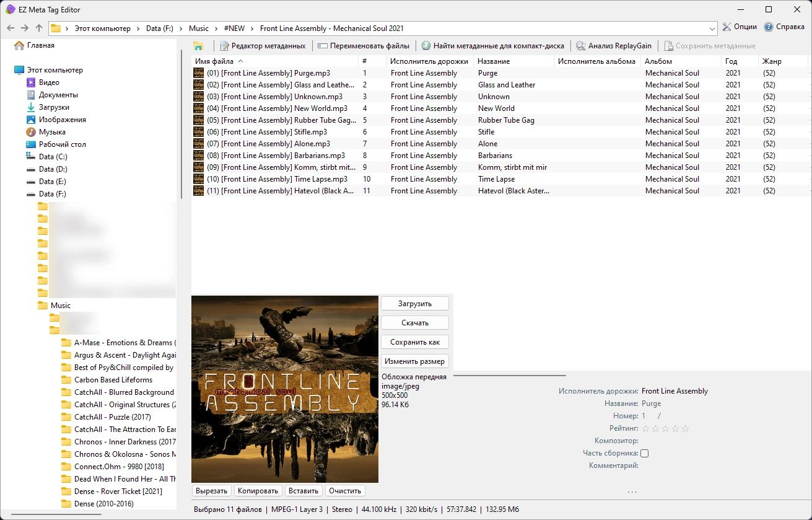Click the chevron after Этот компьютер breadcrumb
Image resolution: width=812 pixels, height=520 pixels.
pos(138,29)
